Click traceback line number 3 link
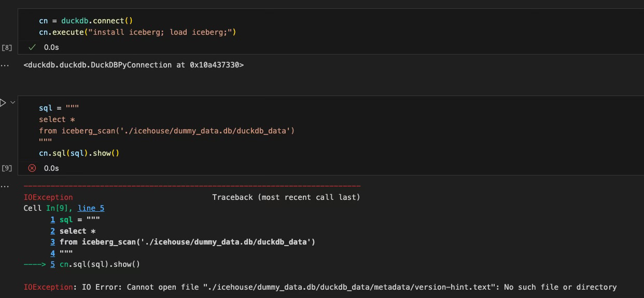 point(52,242)
